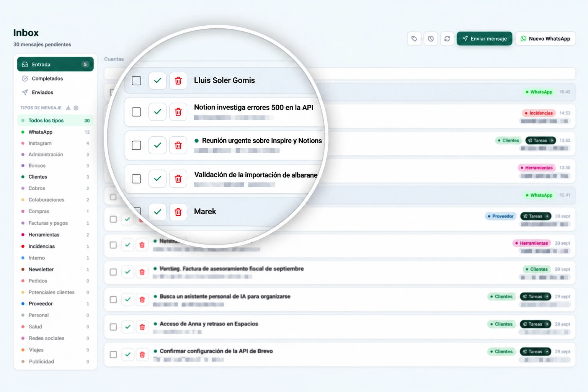Open the Acceso de Anna y retraso message
The width and height of the screenshot is (588, 392).
tap(340, 327)
